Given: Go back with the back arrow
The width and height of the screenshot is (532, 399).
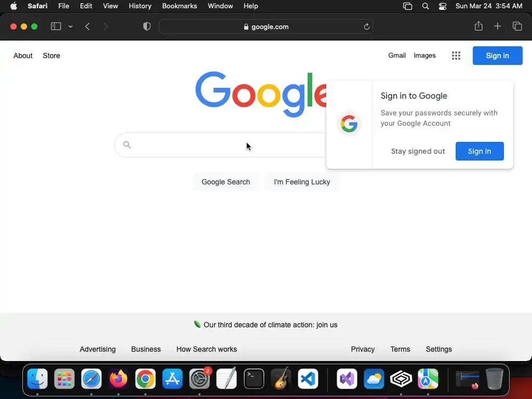Looking at the screenshot, I should tap(87, 26).
